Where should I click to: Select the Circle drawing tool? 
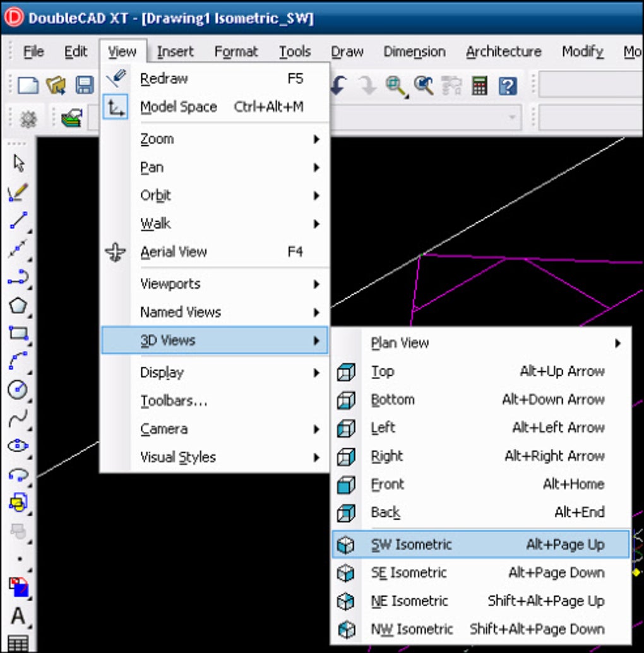[x=18, y=390]
